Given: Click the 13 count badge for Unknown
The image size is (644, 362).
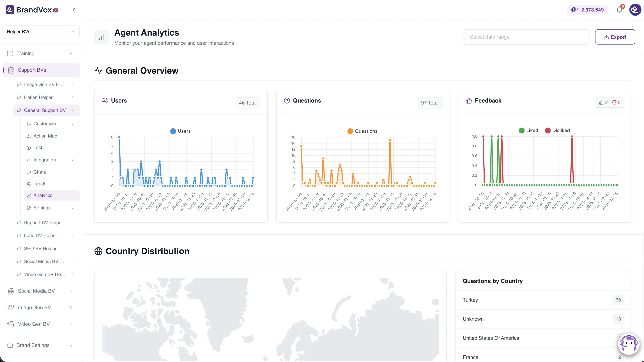Looking at the screenshot, I should pyautogui.click(x=618, y=319).
